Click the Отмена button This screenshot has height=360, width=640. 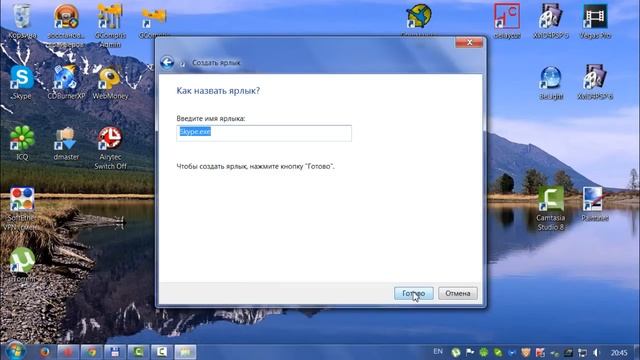click(458, 293)
